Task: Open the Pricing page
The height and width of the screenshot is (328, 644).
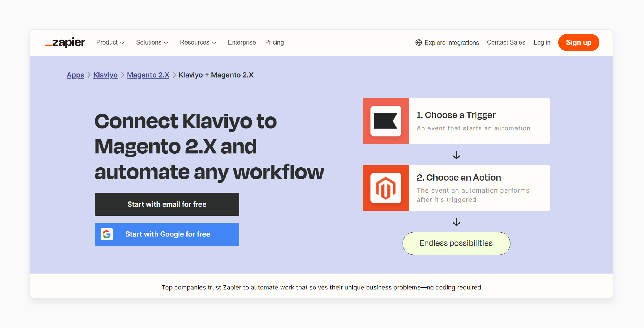Action: [x=274, y=42]
